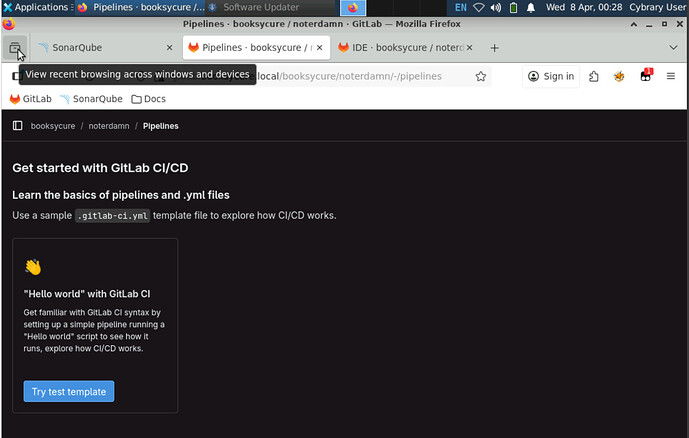Expand the list all tabs chevron
The width and height of the screenshot is (689, 438).
coord(673,47)
